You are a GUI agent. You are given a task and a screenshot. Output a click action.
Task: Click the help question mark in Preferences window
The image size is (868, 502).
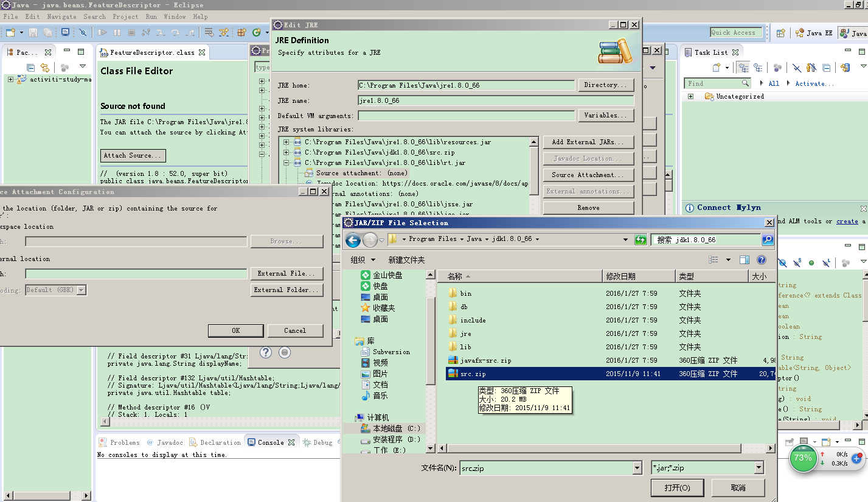266,352
